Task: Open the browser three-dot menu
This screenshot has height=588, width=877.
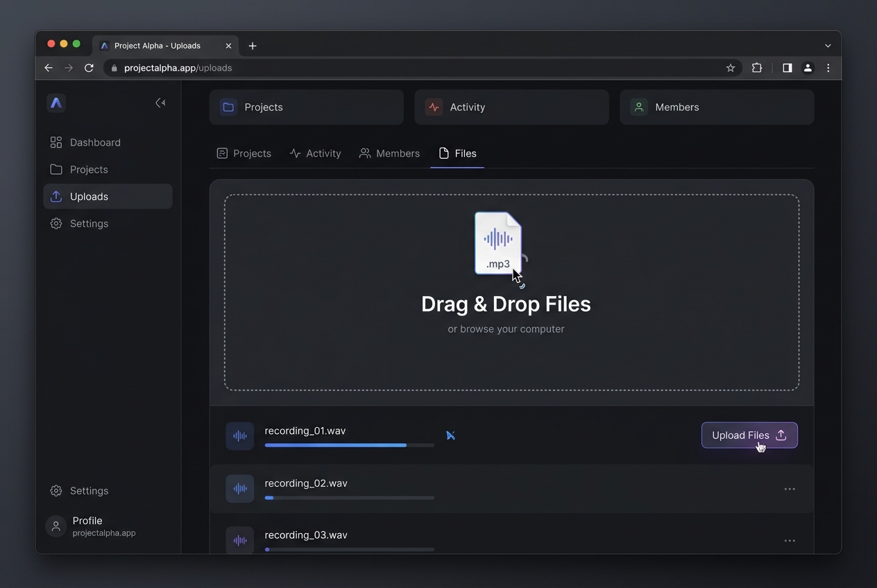Action: click(828, 68)
